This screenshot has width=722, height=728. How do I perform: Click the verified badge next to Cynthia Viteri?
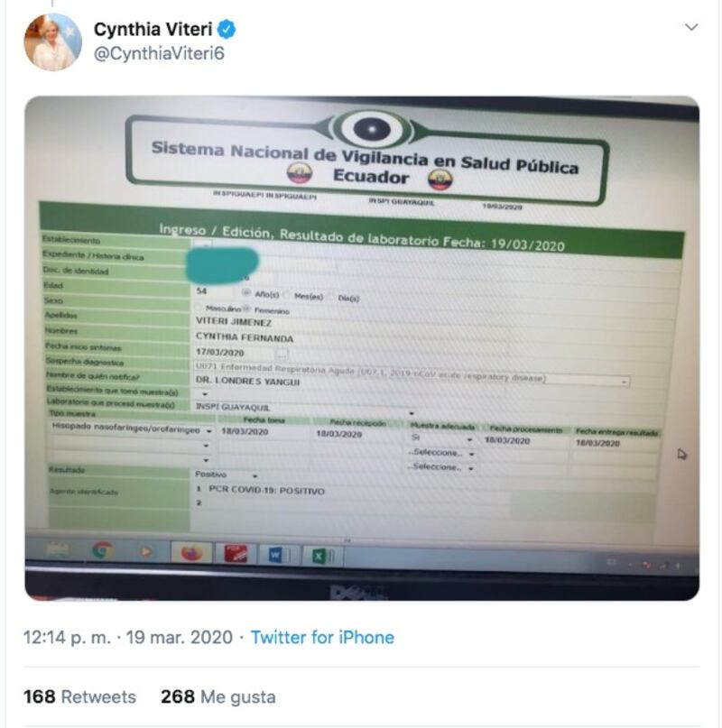pos(227,29)
